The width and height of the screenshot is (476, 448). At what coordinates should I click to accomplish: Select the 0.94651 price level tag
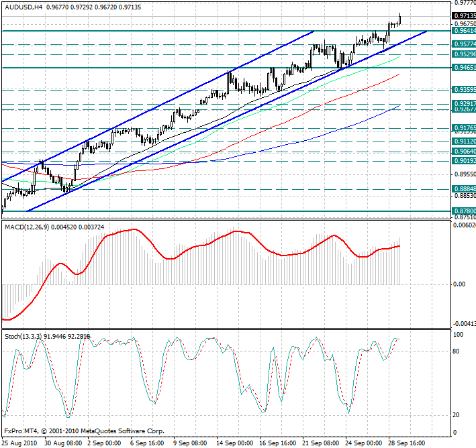tap(463, 68)
